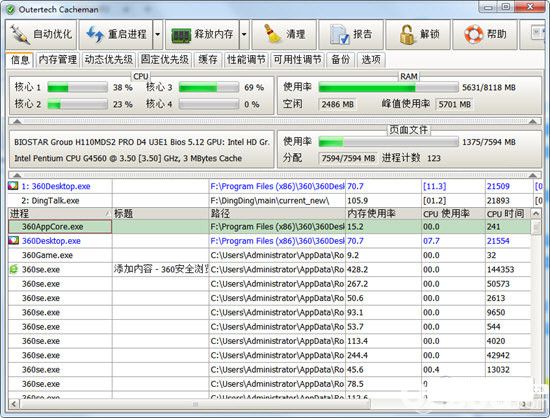Sort by the 标题 column header
Screen dimensions: 550x418
(161, 213)
